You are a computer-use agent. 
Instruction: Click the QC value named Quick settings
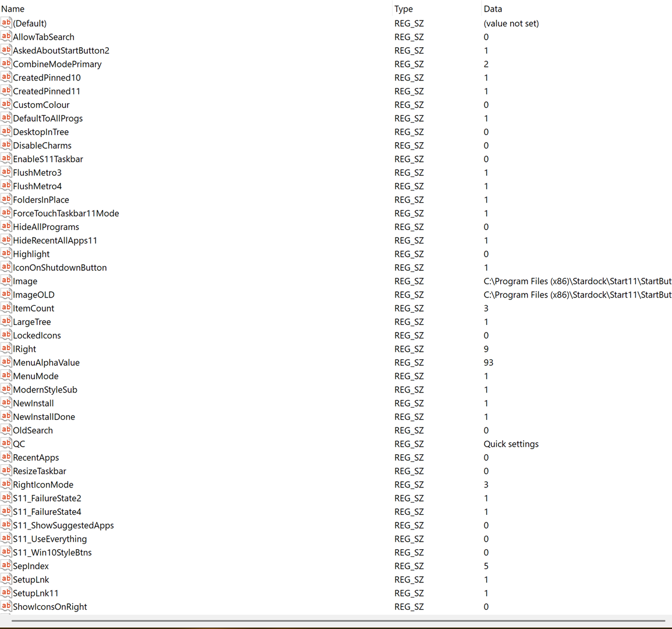coord(511,444)
